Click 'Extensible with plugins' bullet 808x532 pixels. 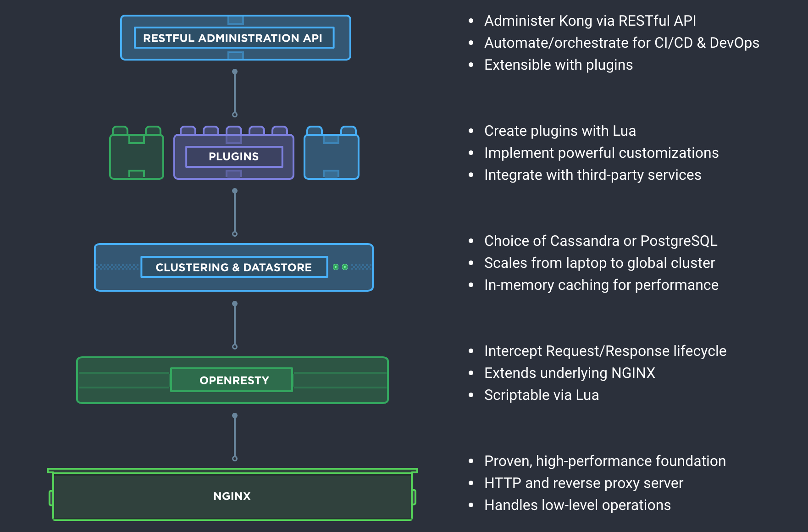click(559, 65)
